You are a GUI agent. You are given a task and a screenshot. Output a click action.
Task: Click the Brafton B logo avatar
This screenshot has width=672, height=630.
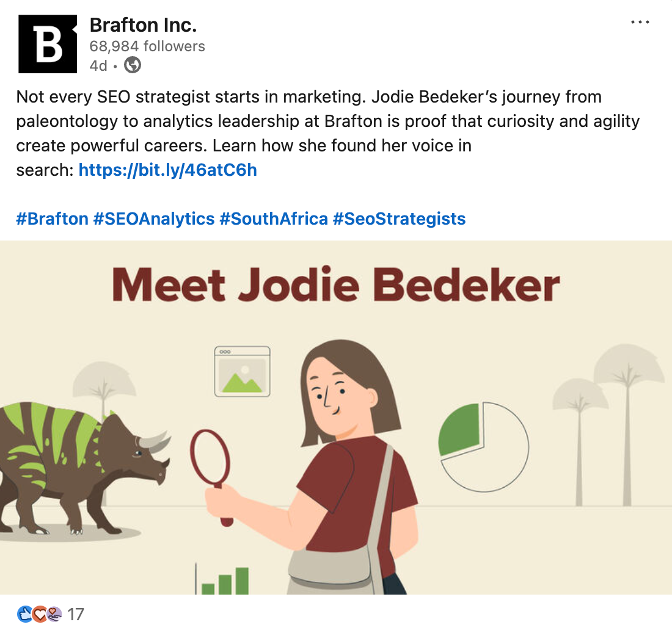[x=48, y=44]
